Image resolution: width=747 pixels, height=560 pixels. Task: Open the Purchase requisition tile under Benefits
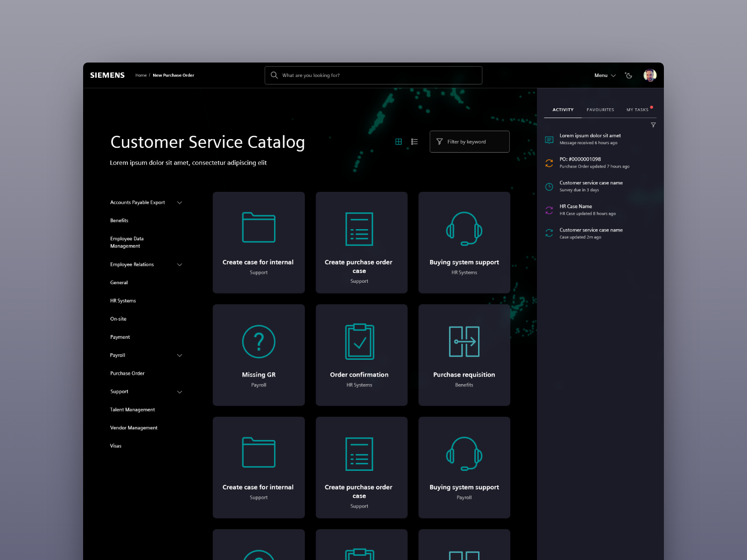(x=464, y=355)
